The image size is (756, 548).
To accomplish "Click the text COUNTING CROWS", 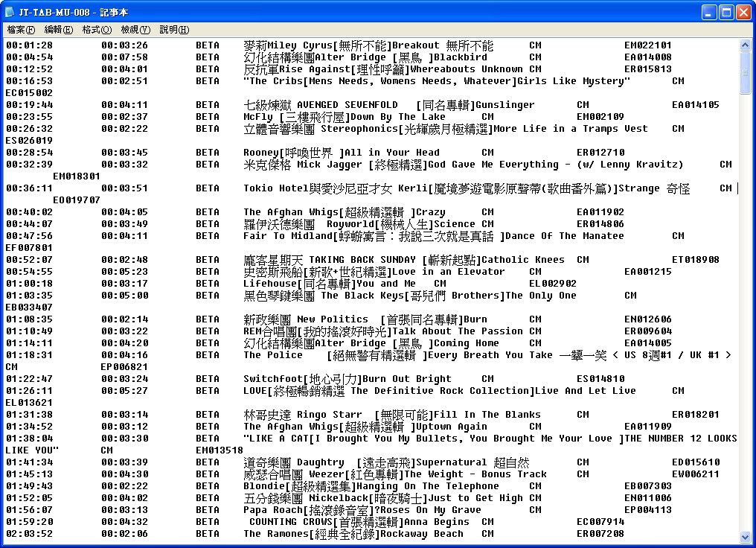I will (x=291, y=522).
